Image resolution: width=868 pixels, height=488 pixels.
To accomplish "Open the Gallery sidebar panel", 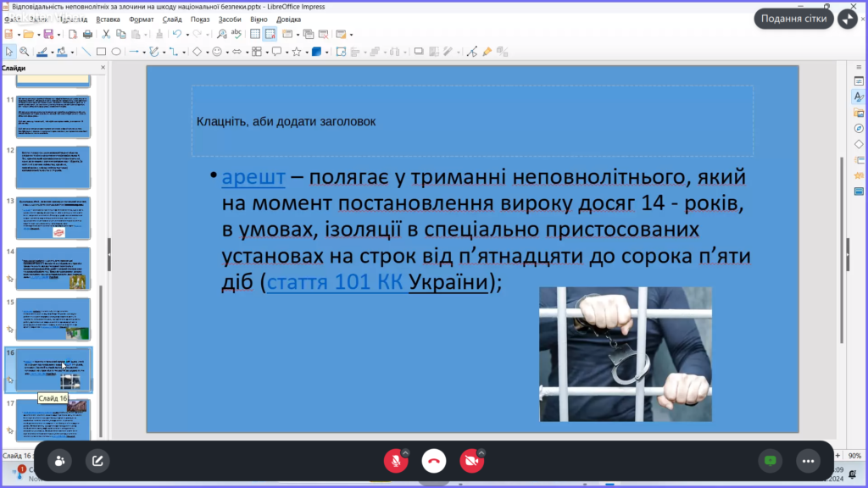I will 858,113.
